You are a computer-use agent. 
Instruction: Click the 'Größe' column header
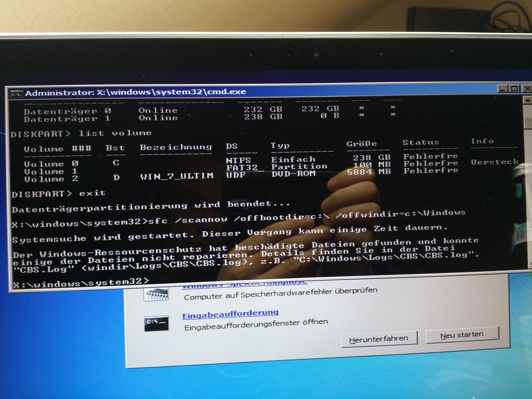[361, 144]
